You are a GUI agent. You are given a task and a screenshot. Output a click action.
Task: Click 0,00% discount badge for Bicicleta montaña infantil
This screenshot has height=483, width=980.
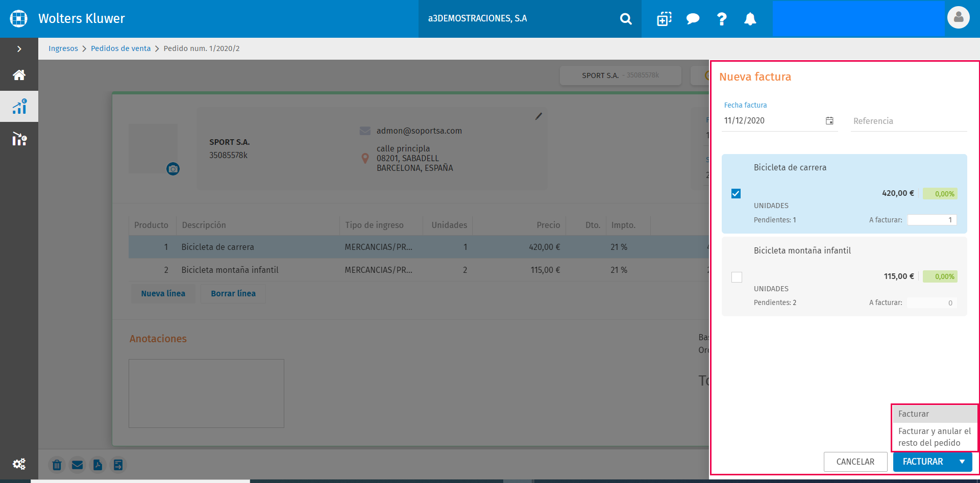[x=940, y=276]
